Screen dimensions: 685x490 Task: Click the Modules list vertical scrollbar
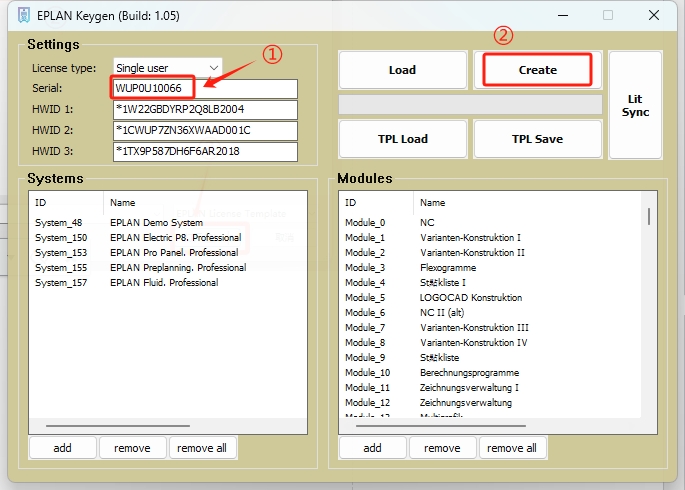pos(649,216)
